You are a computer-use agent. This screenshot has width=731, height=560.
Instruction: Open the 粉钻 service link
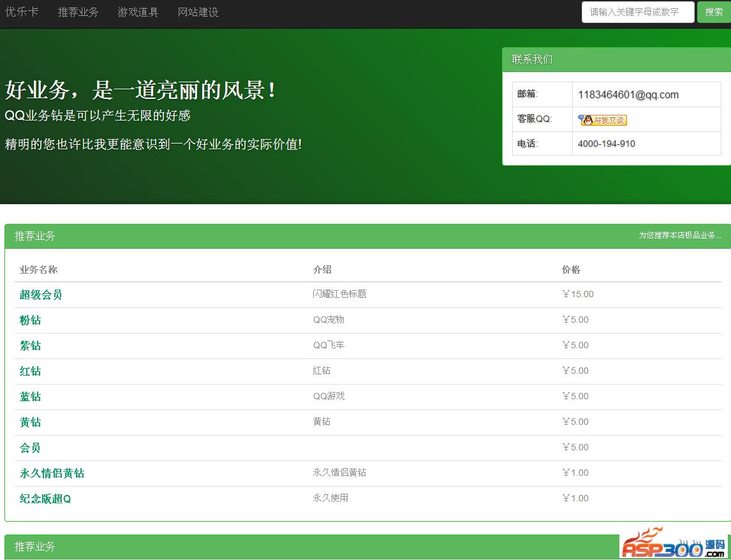click(30, 320)
